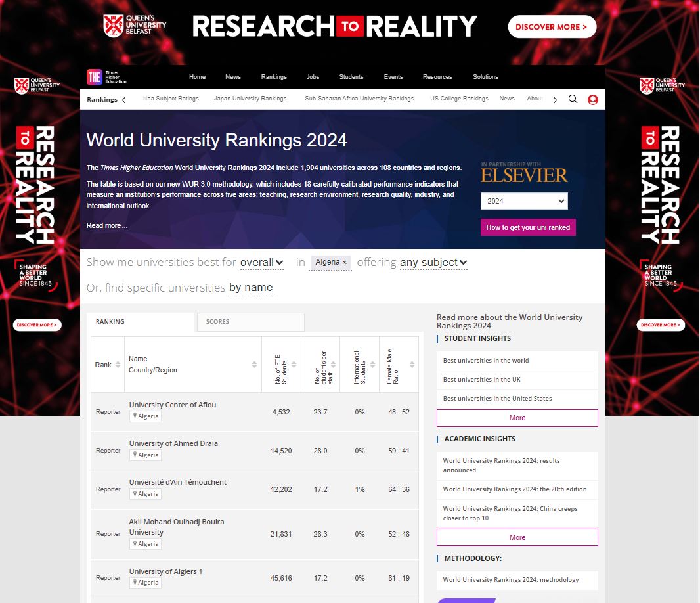Open Rankings in main navigation

(274, 77)
